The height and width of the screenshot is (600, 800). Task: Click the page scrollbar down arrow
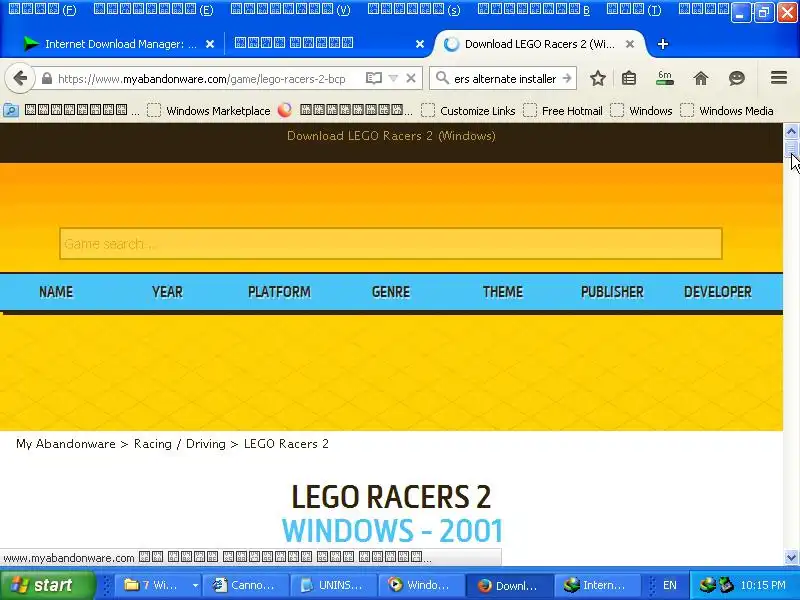[791, 558]
